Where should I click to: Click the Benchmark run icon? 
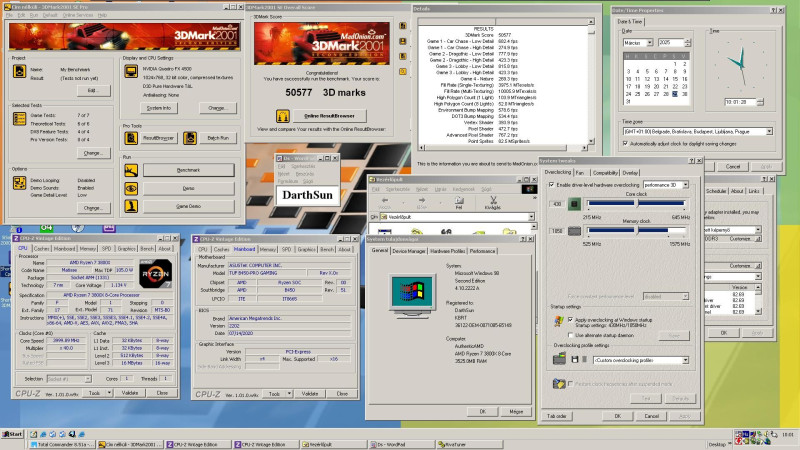click(x=131, y=170)
